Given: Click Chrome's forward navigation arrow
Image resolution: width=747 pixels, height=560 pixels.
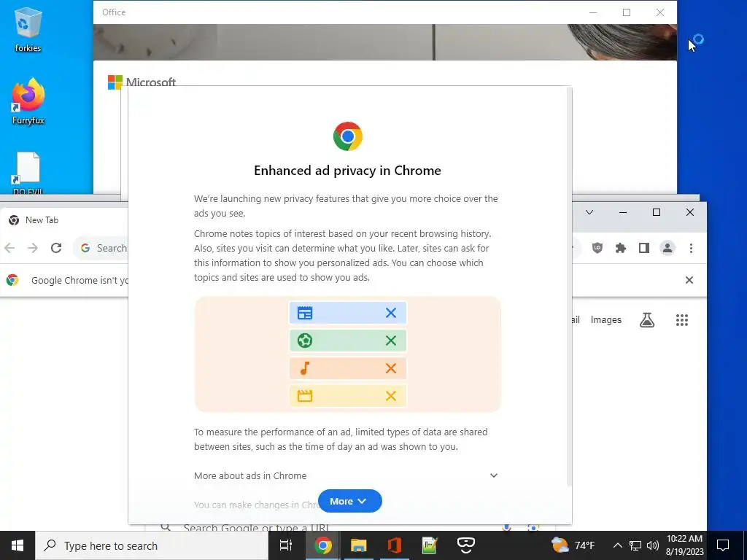Looking at the screenshot, I should [x=32, y=248].
